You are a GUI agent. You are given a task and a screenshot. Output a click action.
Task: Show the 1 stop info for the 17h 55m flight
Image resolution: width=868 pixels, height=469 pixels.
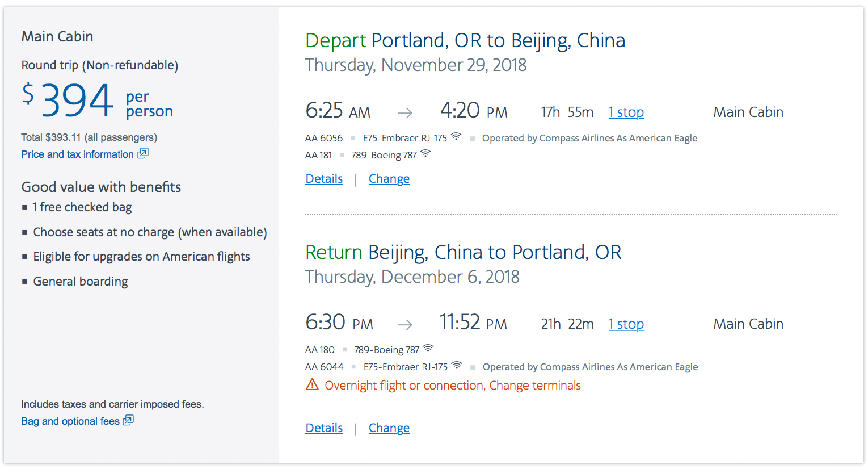point(626,112)
